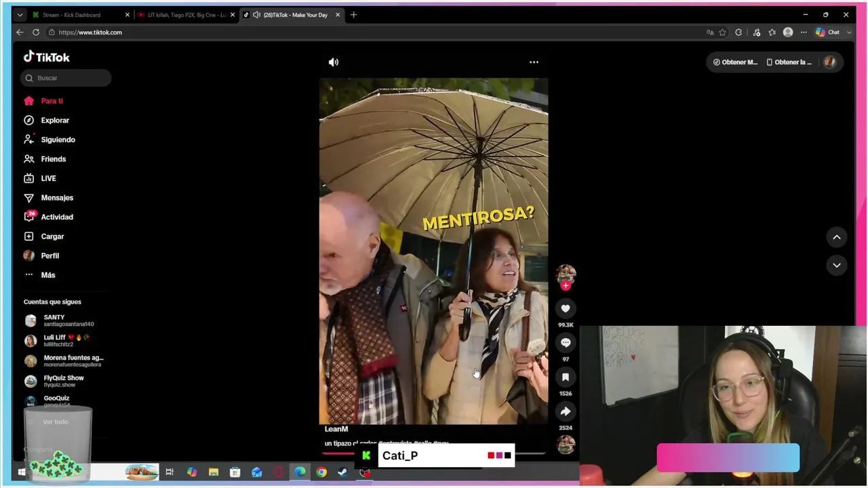Reload the TikTok page
The height and width of the screenshot is (488, 868).
point(36,33)
